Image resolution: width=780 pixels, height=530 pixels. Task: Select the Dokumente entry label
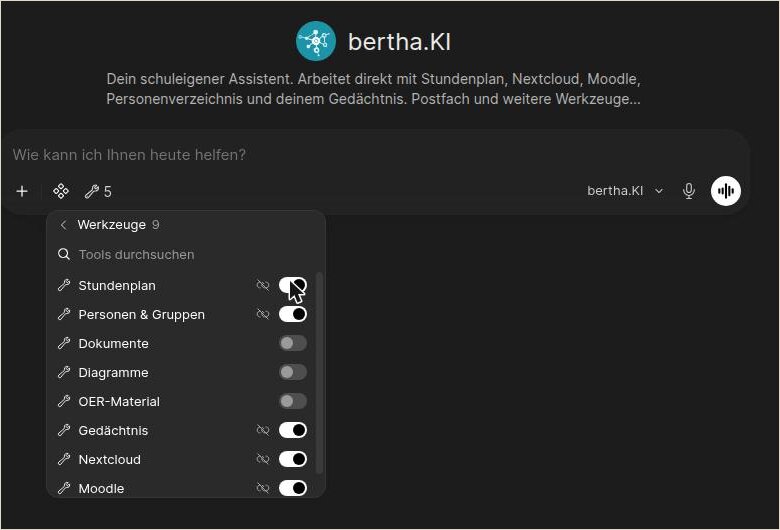(x=113, y=343)
